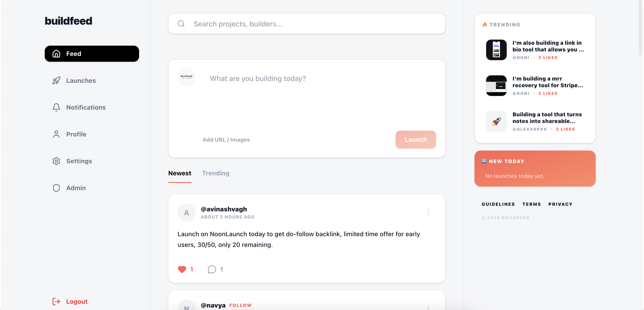Viewport: 644px width, 310px height.
Task: Select the Newest tab
Action: click(180, 173)
